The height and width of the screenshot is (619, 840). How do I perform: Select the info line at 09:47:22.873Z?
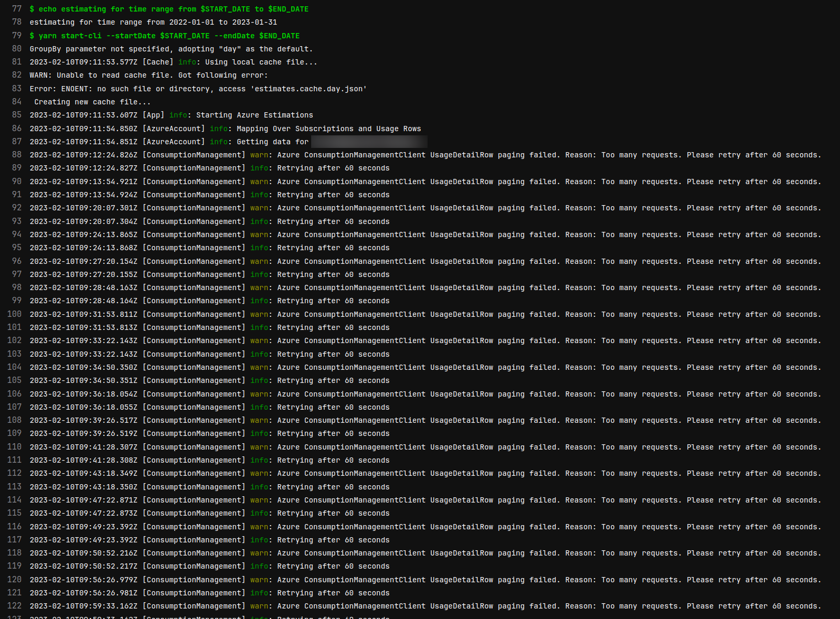click(209, 513)
